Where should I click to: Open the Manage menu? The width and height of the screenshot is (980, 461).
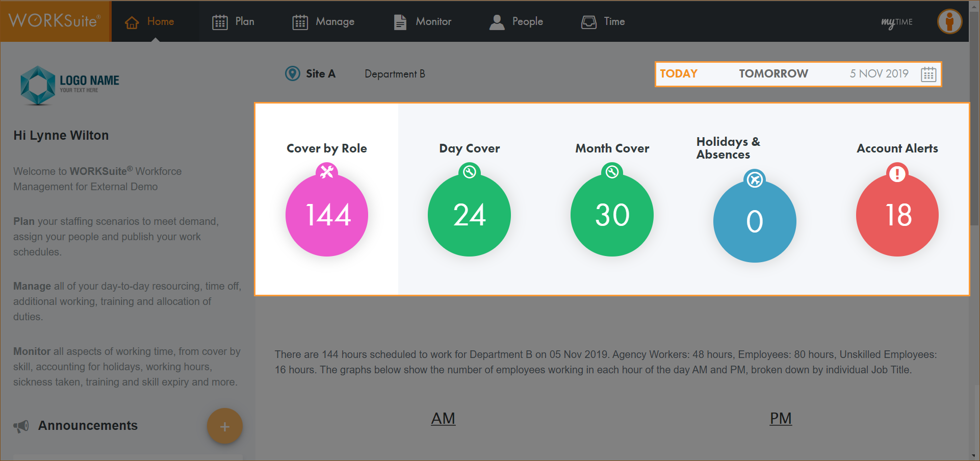[x=323, y=21]
